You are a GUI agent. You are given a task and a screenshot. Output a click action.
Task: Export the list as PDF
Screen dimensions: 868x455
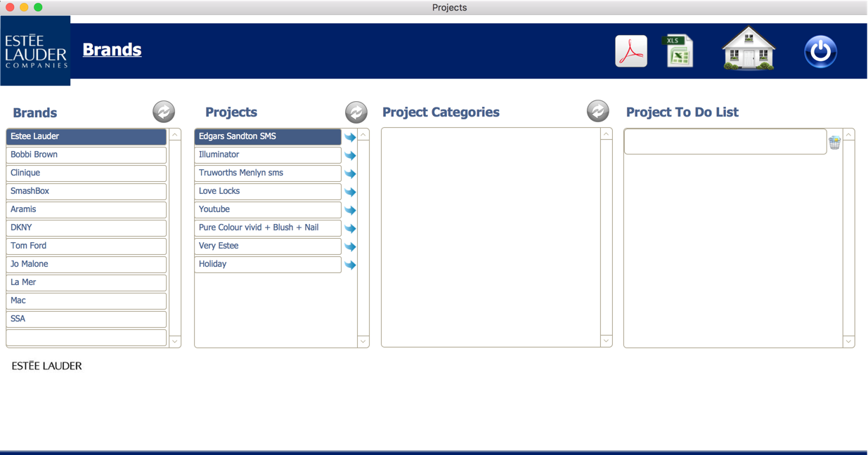(x=630, y=51)
